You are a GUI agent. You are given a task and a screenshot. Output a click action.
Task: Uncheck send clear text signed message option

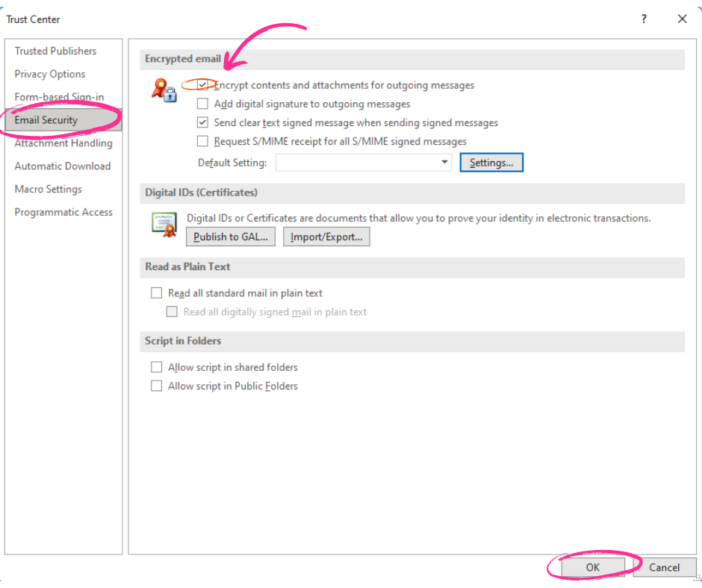[202, 122]
